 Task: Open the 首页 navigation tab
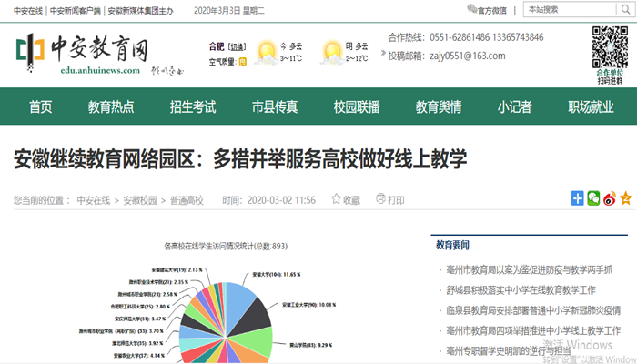41,106
